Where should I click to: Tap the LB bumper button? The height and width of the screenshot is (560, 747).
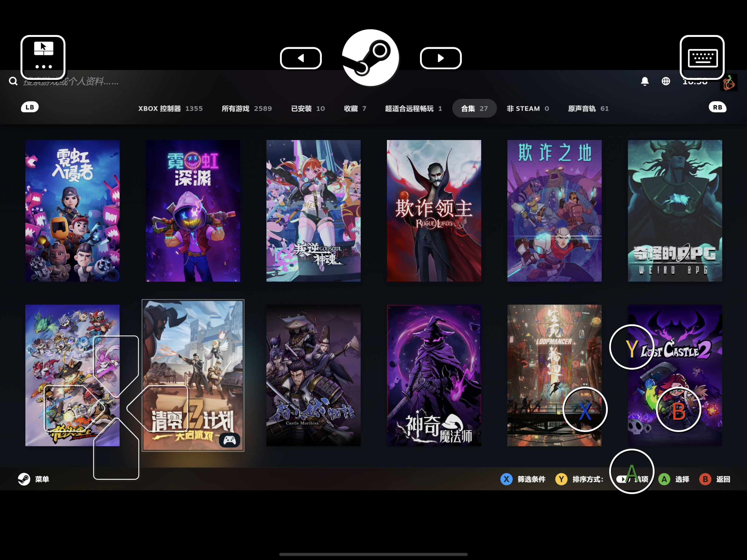point(30,107)
